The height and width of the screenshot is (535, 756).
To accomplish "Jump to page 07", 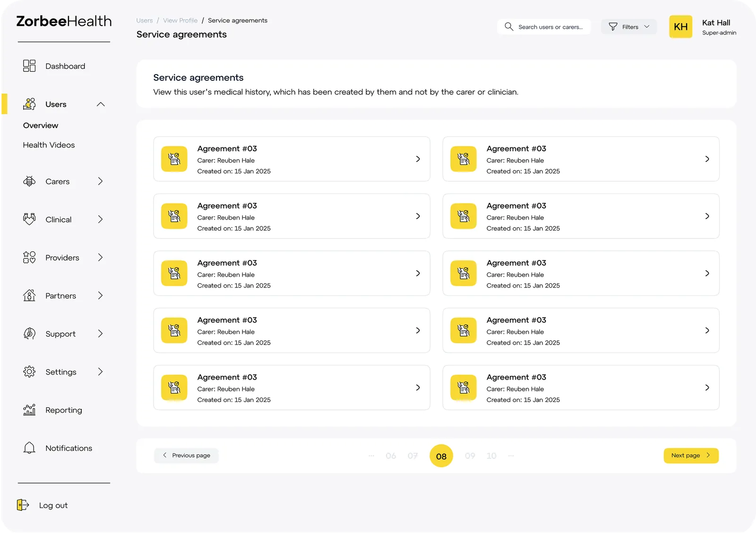I will click(412, 456).
